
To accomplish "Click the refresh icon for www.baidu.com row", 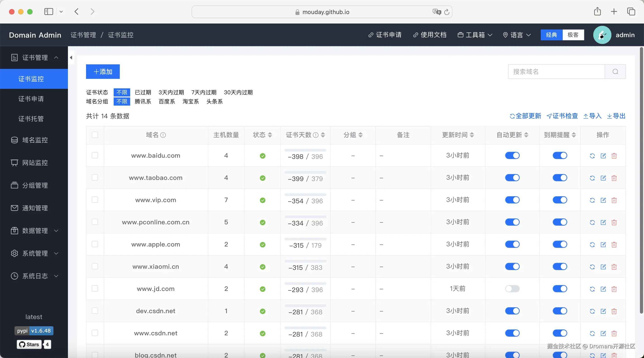I will tap(592, 156).
